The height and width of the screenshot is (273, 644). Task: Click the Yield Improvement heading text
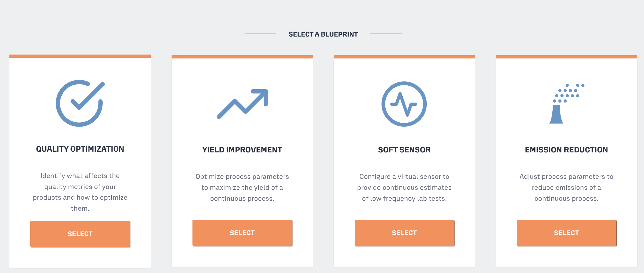pos(242,150)
